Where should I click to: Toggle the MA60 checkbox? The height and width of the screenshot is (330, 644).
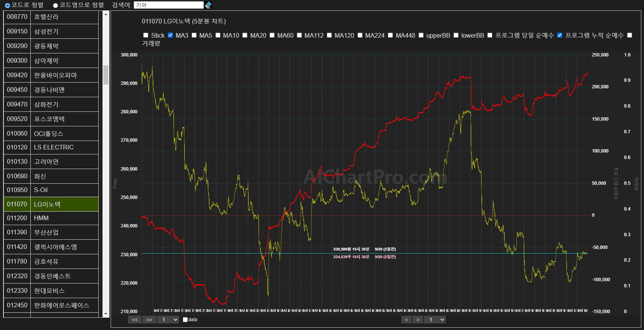pyautogui.click(x=272, y=35)
